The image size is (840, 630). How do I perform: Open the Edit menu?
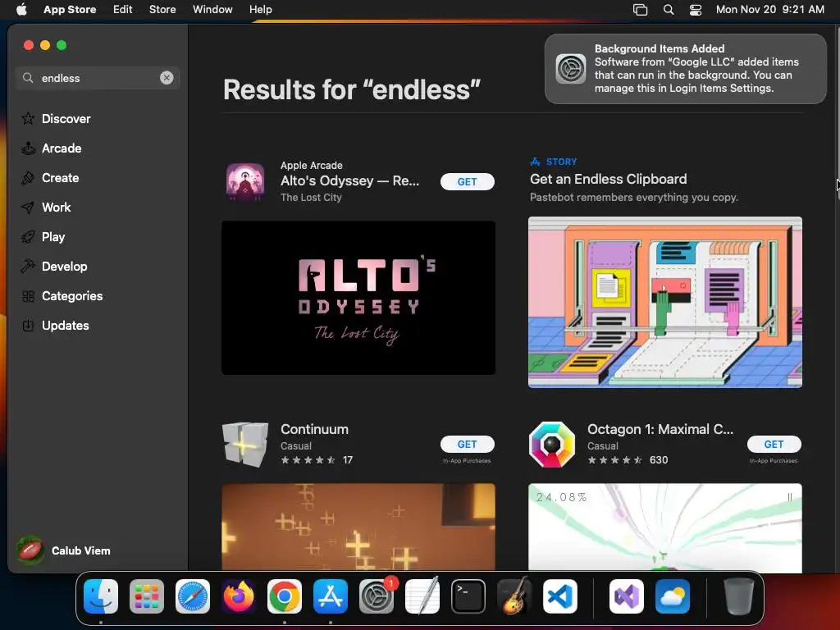[x=123, y=9]
